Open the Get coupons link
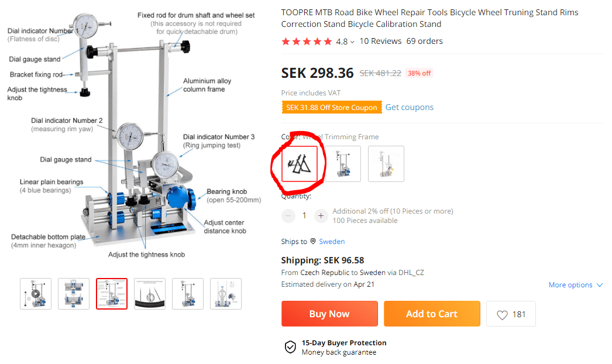The width and height of the screenshot is (612, 364). (x=410, y=107)
